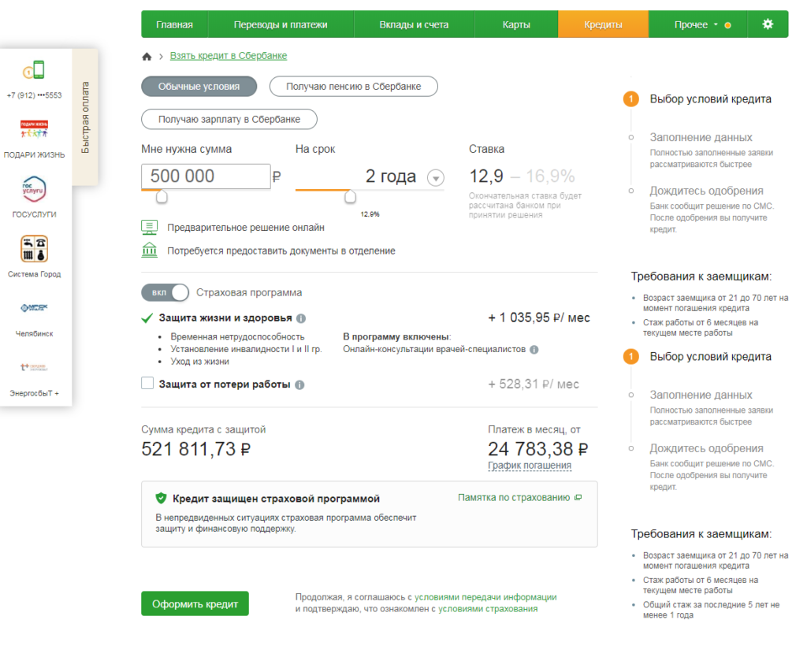807x672 pixels.
Task: Collapse the Быстрая оплата side panel
Action: 85,117
